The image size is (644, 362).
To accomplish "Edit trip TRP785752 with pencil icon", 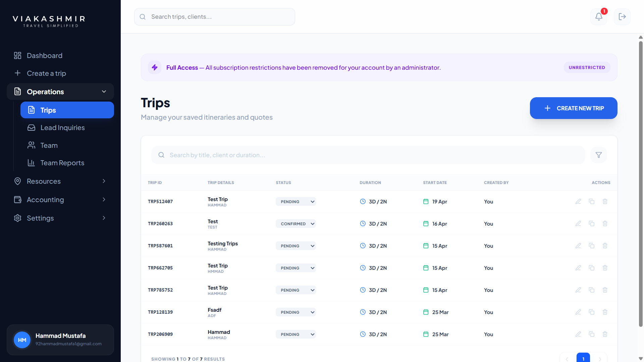I will click(578, 290).
